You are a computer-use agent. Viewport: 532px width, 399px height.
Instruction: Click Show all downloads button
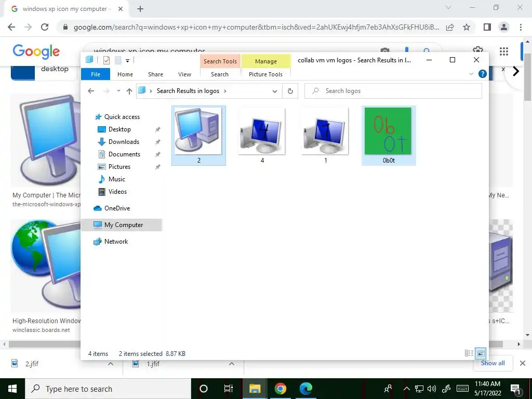[x=493, y=363]
